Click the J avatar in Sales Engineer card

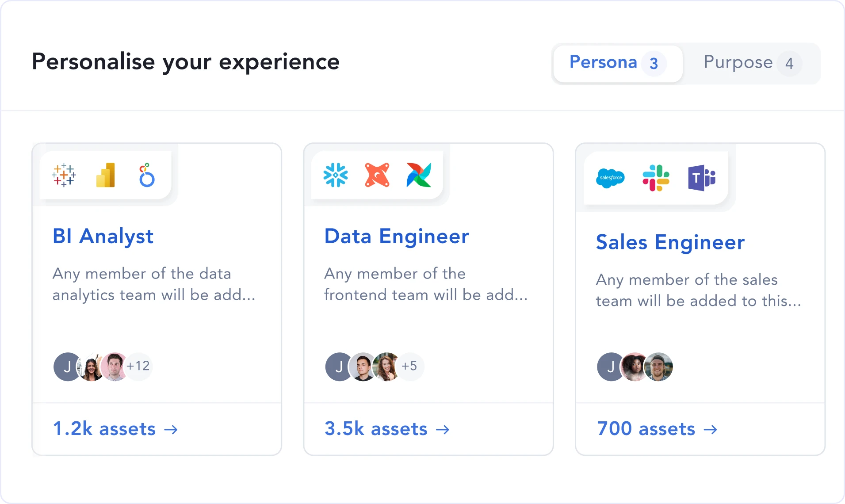tap(611, 367)
